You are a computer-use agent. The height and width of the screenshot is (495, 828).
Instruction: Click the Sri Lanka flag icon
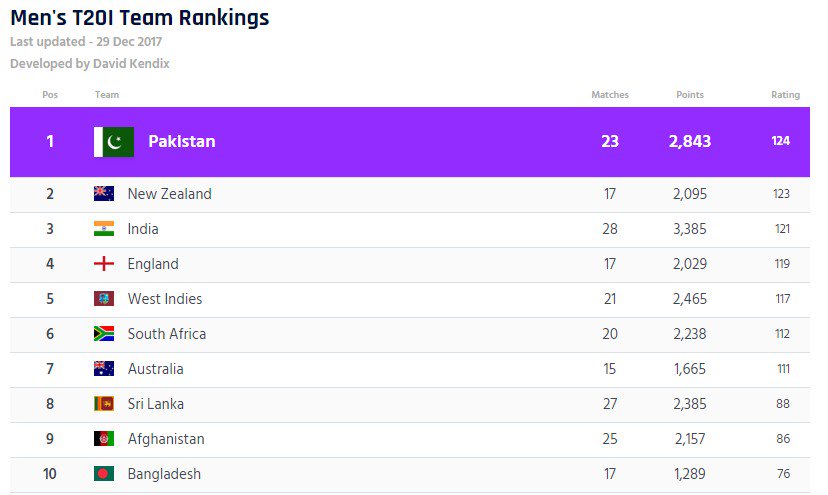click(104, 404)
